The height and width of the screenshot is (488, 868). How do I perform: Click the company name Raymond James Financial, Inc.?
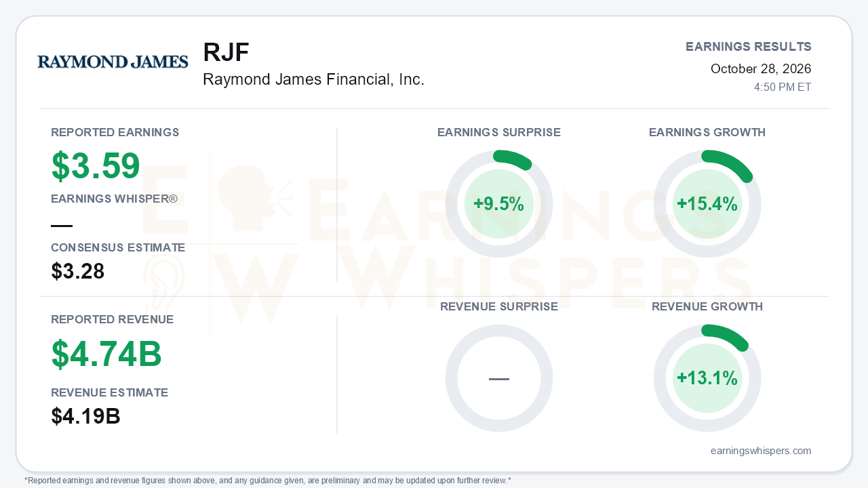click(313, 80)
